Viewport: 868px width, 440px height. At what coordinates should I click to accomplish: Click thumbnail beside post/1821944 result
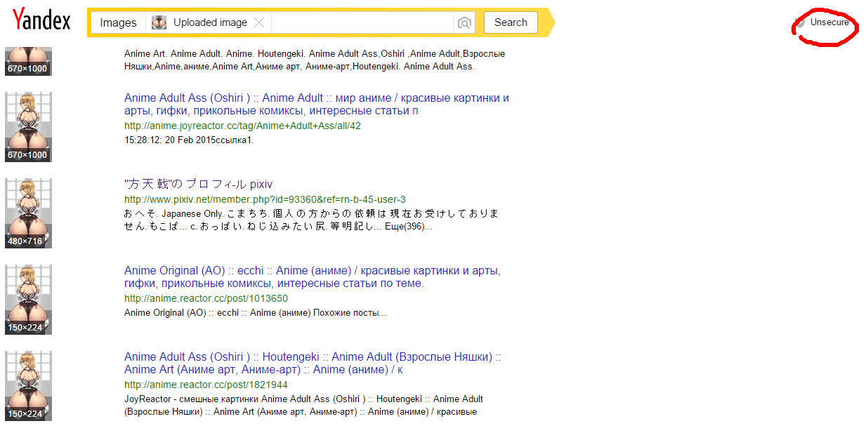point(28,386)
